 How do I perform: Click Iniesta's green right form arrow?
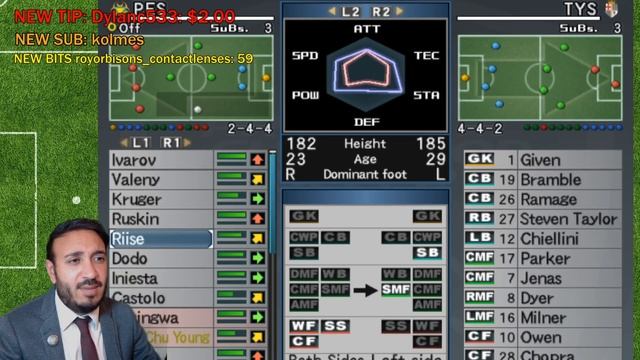click(x=258, y=278)
